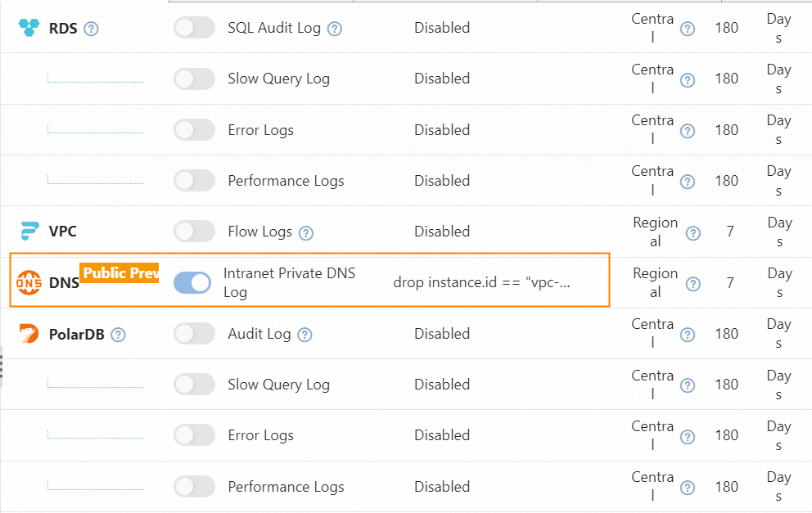
Task: Open help tooltip next to RDS
Action: [x=92, y=29]
